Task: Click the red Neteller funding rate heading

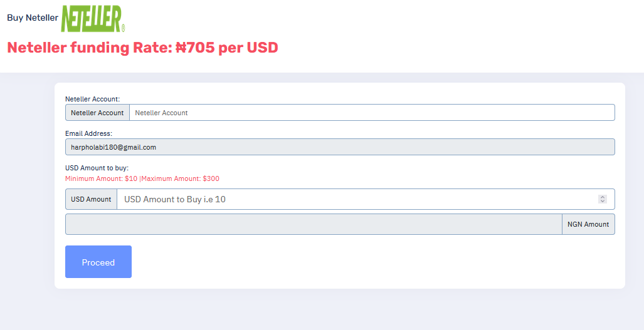Action: (142, 48)
